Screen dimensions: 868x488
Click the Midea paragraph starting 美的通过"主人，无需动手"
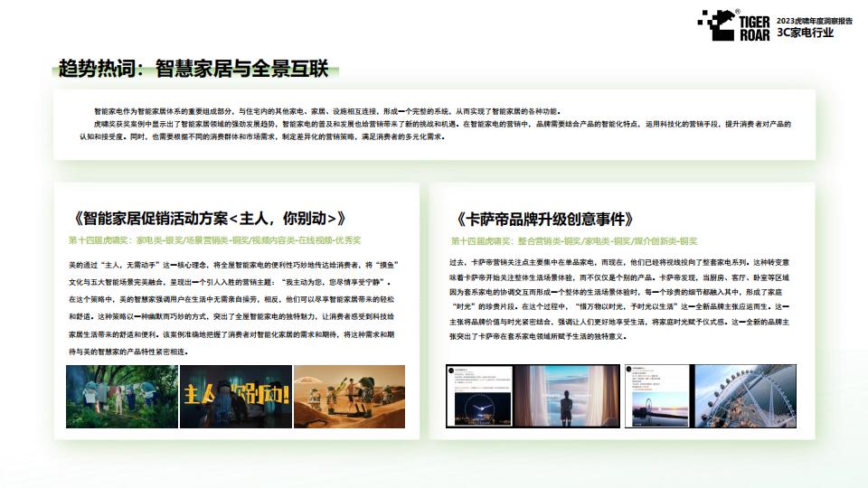[x=232, y=308]
